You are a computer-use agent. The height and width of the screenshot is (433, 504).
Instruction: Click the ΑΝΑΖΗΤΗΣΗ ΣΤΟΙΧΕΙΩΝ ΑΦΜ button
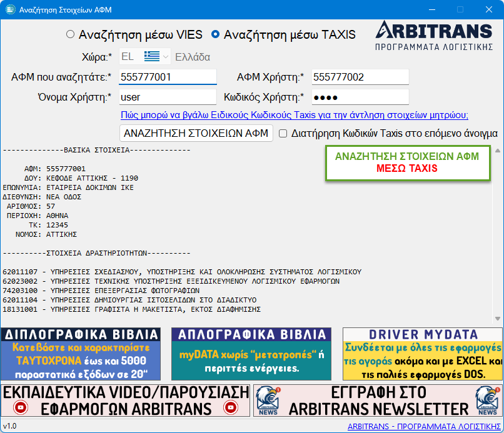196,133
